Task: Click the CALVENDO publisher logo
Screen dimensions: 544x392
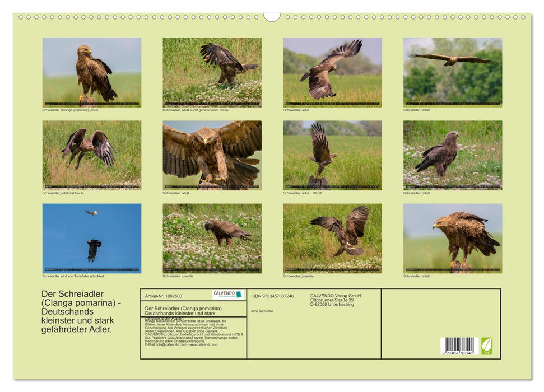Action: (228, 295)
